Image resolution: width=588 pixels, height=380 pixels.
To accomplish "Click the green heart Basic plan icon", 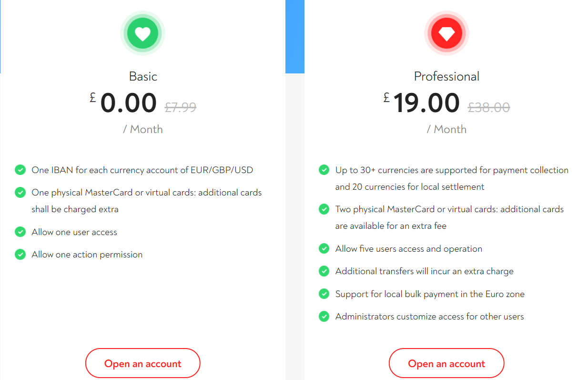I will coord(142,33).
